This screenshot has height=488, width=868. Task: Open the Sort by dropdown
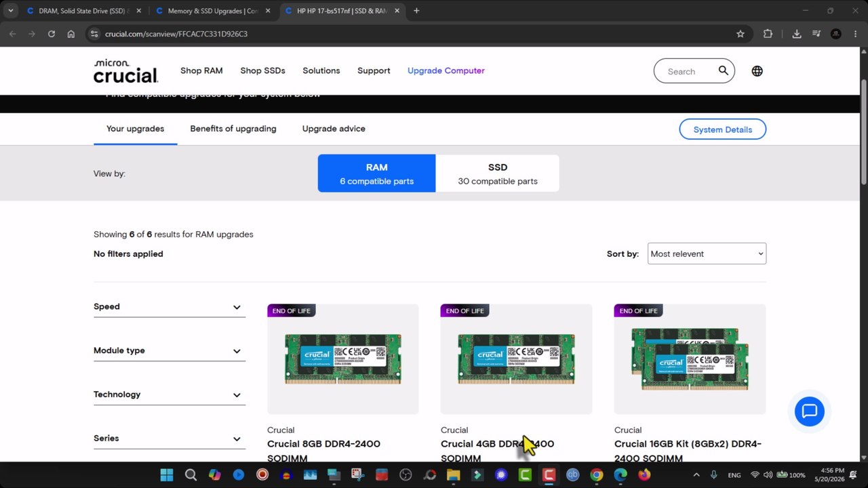tap(707, 253)
